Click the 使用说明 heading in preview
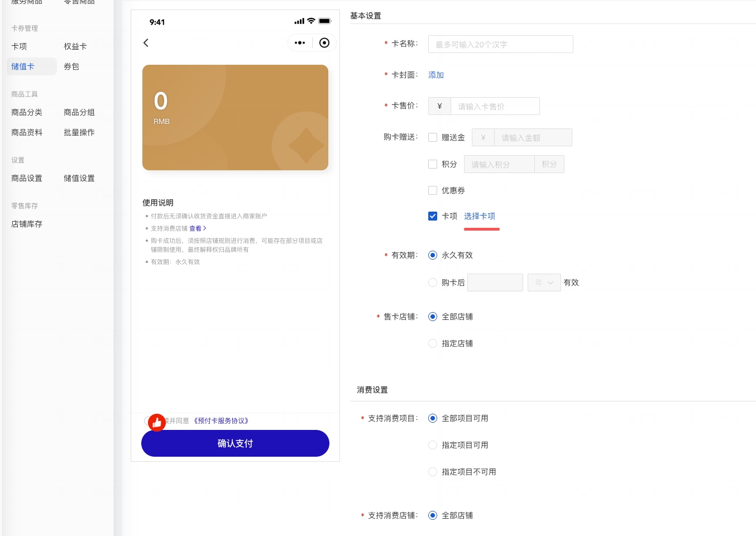Image resolution: width=756 pixels, height=536 pixels. pos(158,203)
